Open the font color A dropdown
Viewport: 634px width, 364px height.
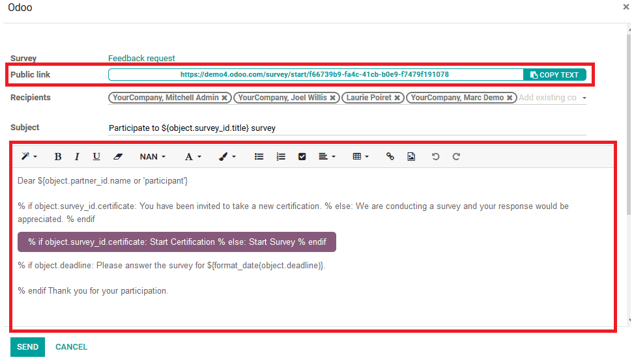(193, 157)
